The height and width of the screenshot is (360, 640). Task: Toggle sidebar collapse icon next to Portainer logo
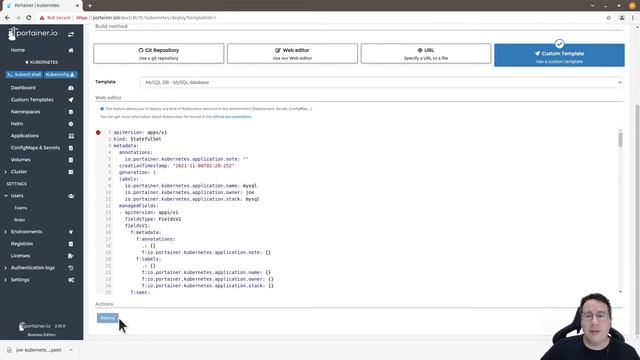point(71,34)
